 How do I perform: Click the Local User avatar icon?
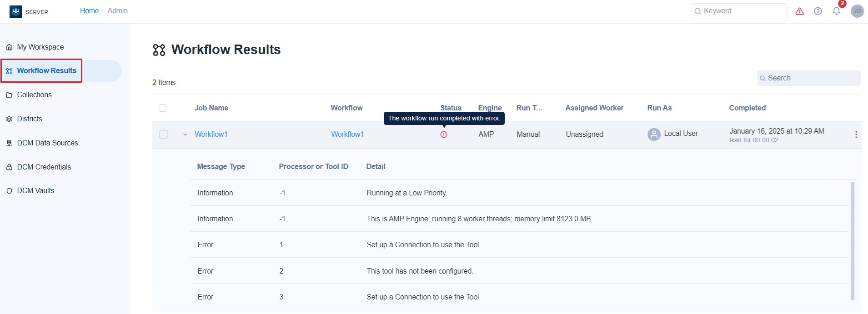[654, 135]
